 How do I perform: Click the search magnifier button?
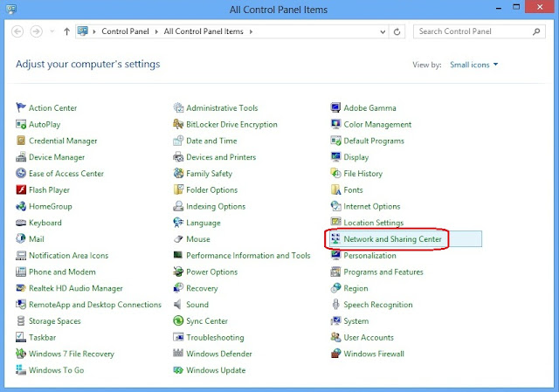coord(535,31)
